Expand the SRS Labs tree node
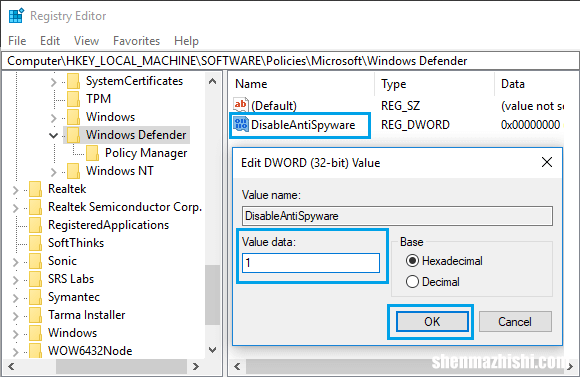580x377 pixels. (16, 280)
